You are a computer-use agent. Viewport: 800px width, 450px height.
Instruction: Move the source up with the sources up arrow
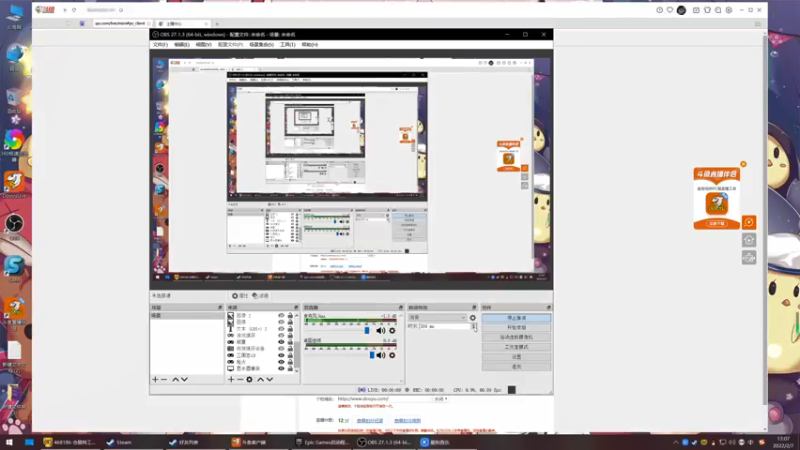click(261, 379)
